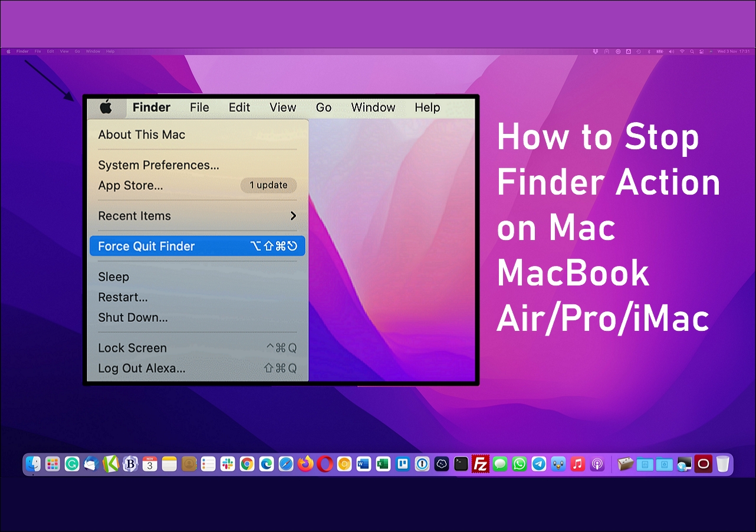
Task: Open Microsoft Edge in the dock
Action: tap(267, 464)
